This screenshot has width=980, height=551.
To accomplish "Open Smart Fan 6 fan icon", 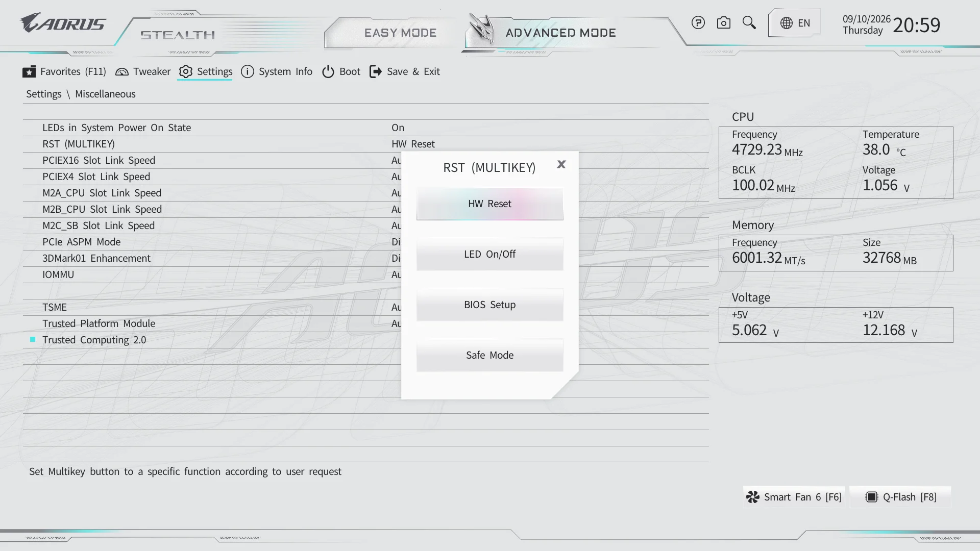I will coord(753,497).
